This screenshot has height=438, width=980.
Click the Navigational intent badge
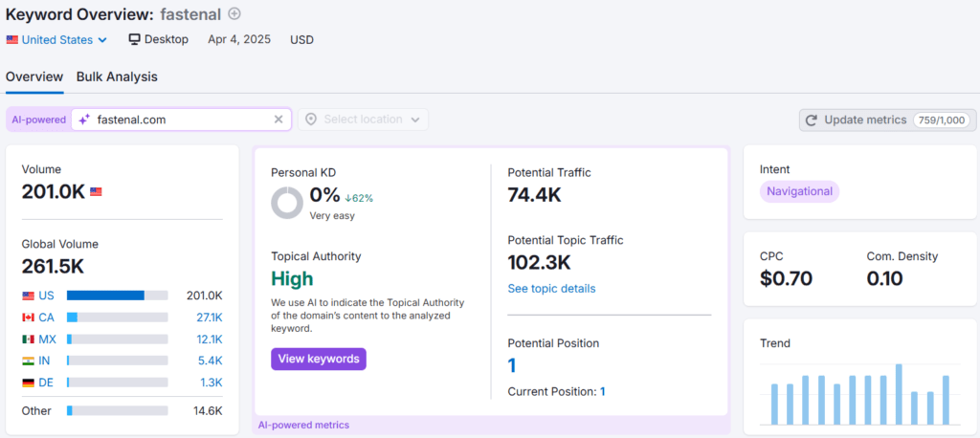pyautogui.click(x=799, y=192)
